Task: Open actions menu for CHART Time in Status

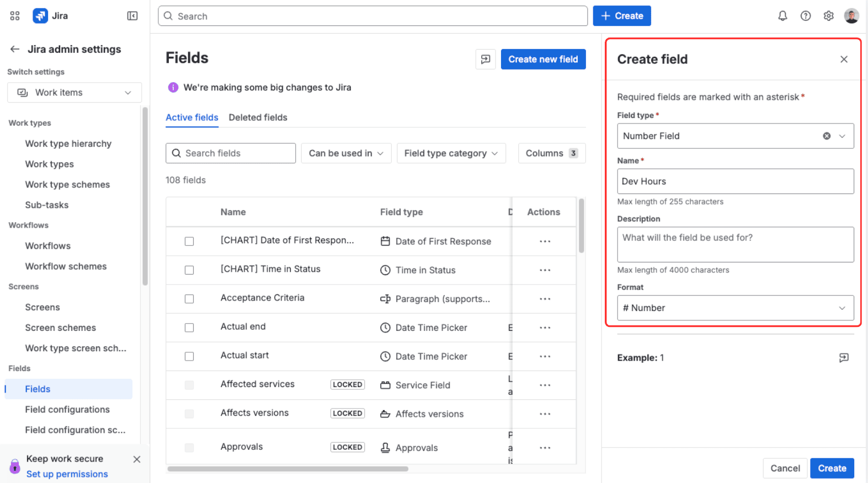Action: pos(545,270)
